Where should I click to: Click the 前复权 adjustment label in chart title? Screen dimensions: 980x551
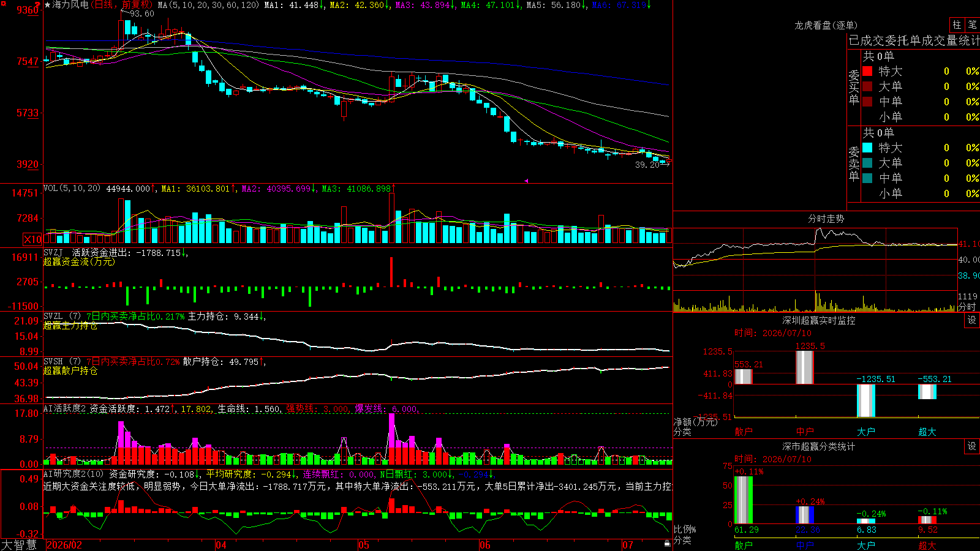tap(136, 5)
